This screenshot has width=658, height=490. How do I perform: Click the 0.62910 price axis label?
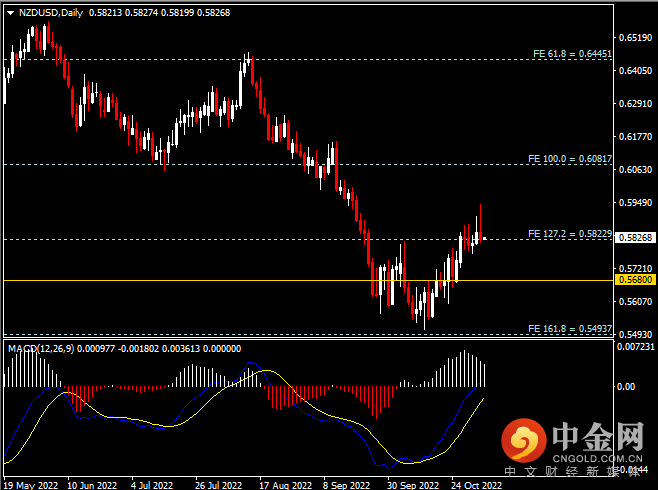coord(635,104)
